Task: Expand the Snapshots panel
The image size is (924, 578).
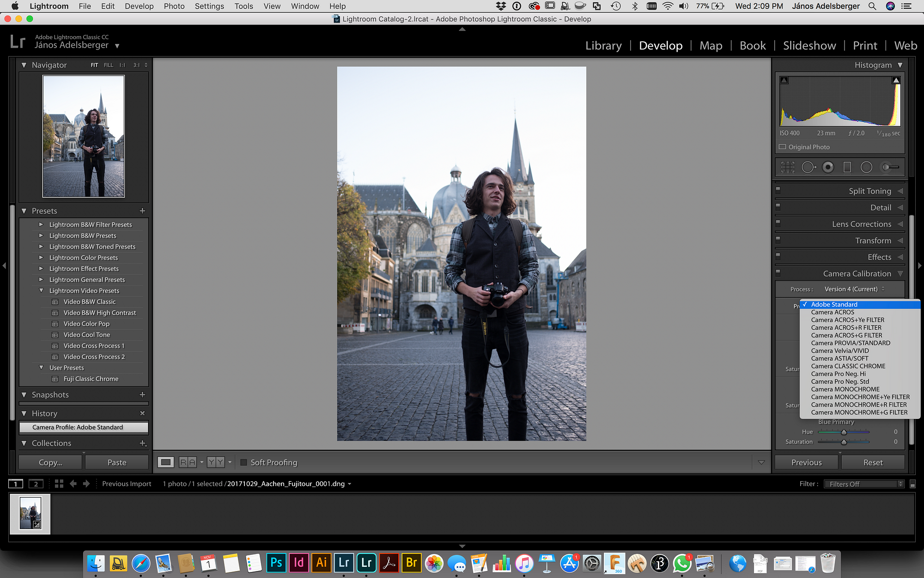Action: (x=24, y=395)
